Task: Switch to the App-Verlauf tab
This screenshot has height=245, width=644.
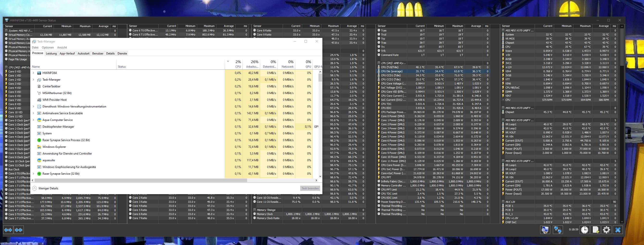Action: 67,53
